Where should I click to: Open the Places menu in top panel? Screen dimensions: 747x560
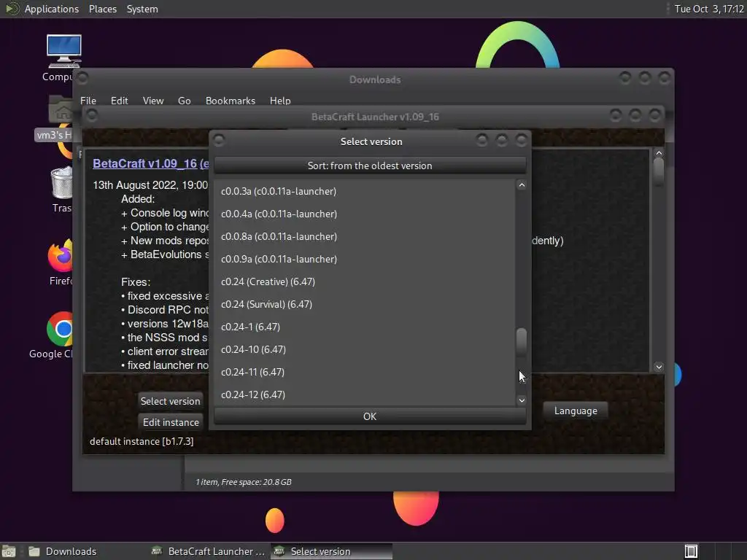pos(103,9)
